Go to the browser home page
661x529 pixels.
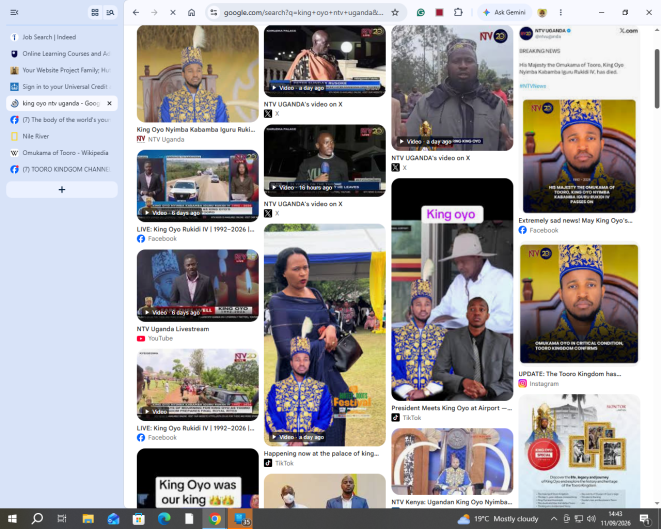tap(191, 13)
